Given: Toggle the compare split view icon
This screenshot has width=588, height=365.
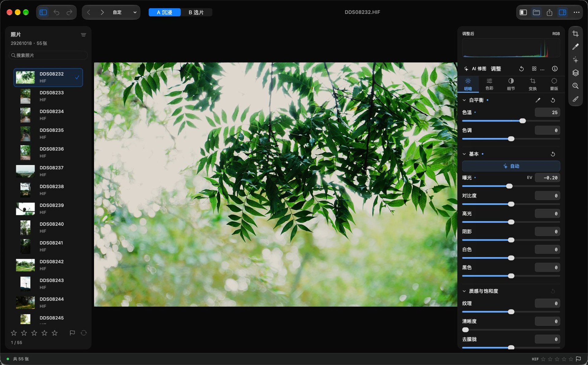Looking at the screenshot, I should [523, 12].
